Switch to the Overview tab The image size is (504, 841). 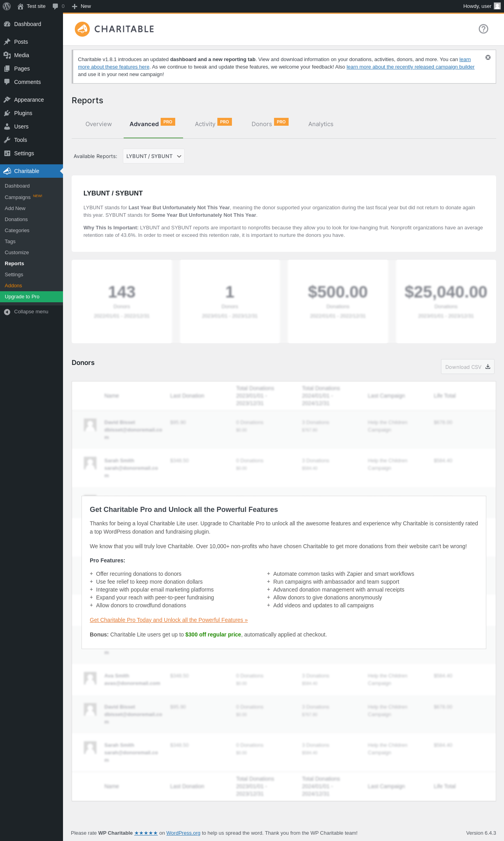98,124
